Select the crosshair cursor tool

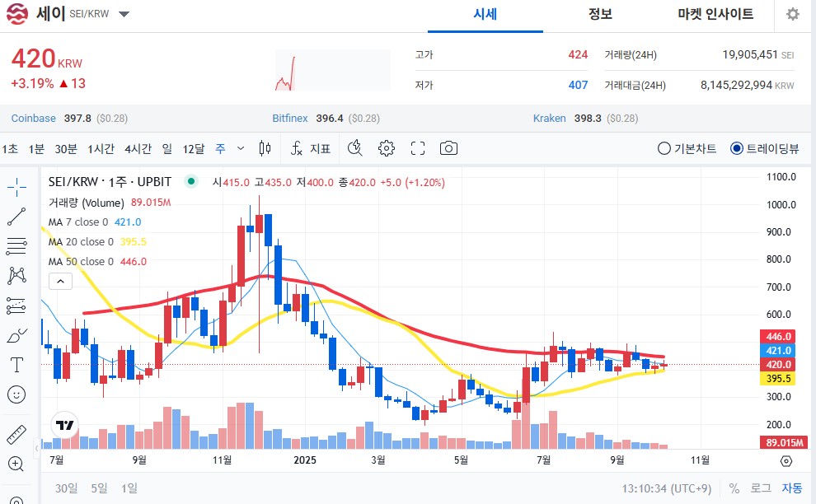click(x=16, y=187)
